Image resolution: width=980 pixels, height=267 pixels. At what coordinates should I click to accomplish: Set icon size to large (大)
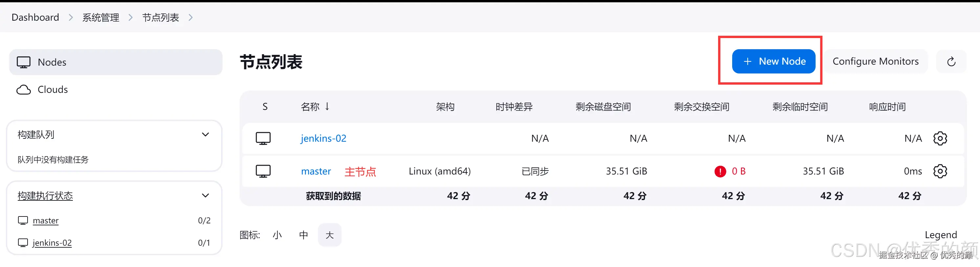click(330, 235)
